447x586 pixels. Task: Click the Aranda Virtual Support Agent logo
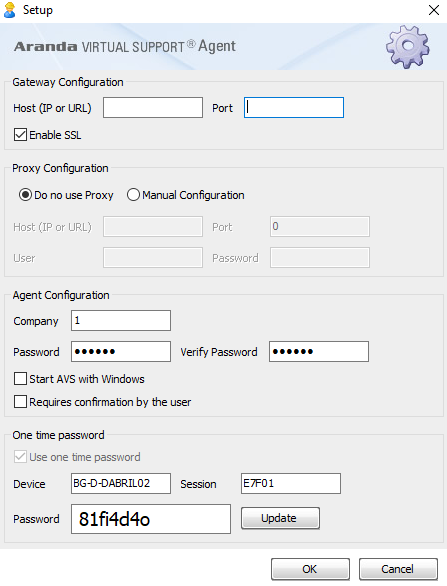(x=125, y=46)
